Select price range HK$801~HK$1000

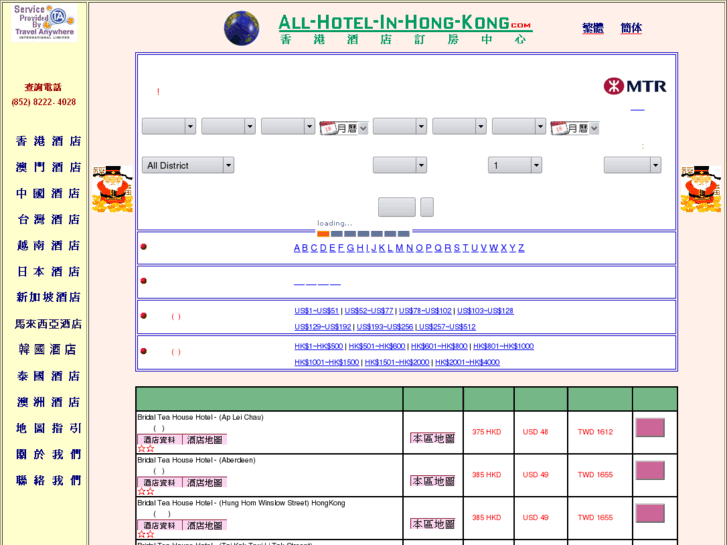[504, 346]
